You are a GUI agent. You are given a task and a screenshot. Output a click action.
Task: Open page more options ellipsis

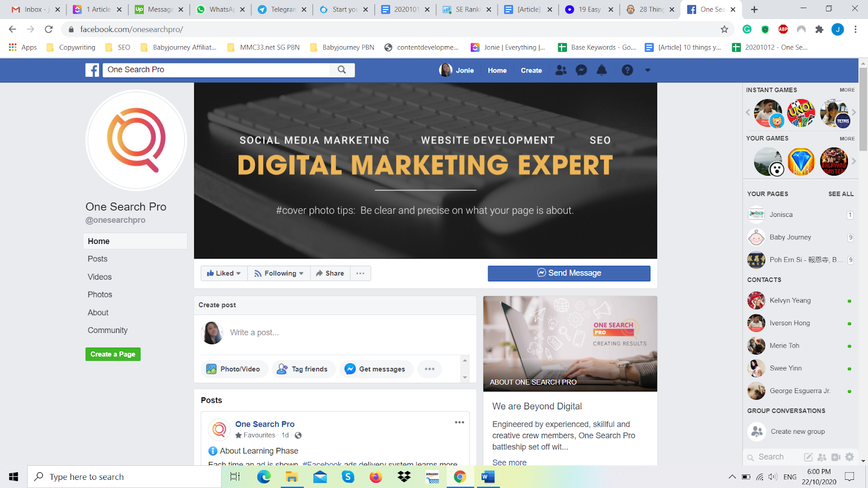coord(360,273)
